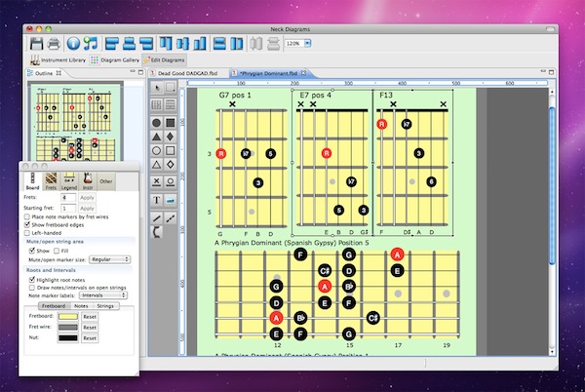This screenshot has height=392, width=585.
Task: Select the hollow circle marker tool
Action: pos(157,151)
